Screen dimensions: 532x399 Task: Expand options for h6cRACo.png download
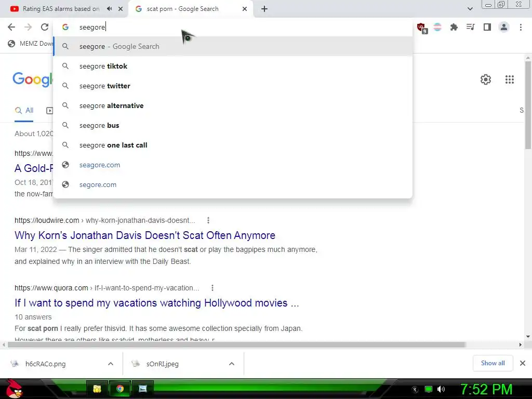[110, 364]
